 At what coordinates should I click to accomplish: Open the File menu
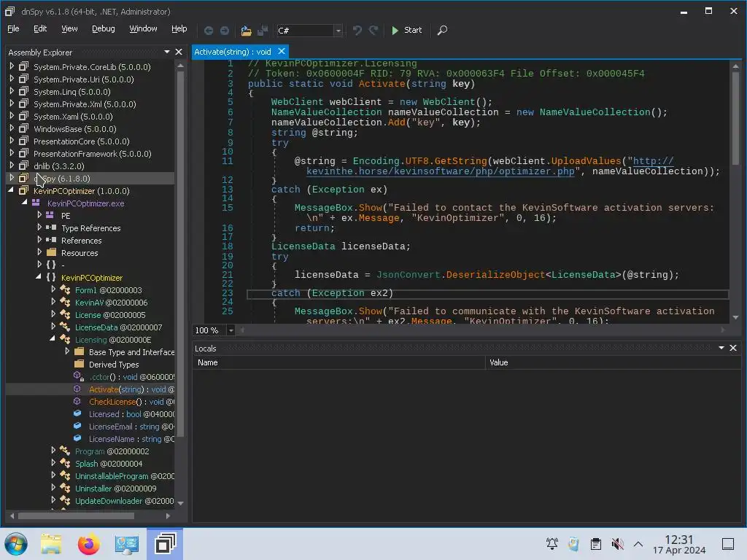[13, 28]
